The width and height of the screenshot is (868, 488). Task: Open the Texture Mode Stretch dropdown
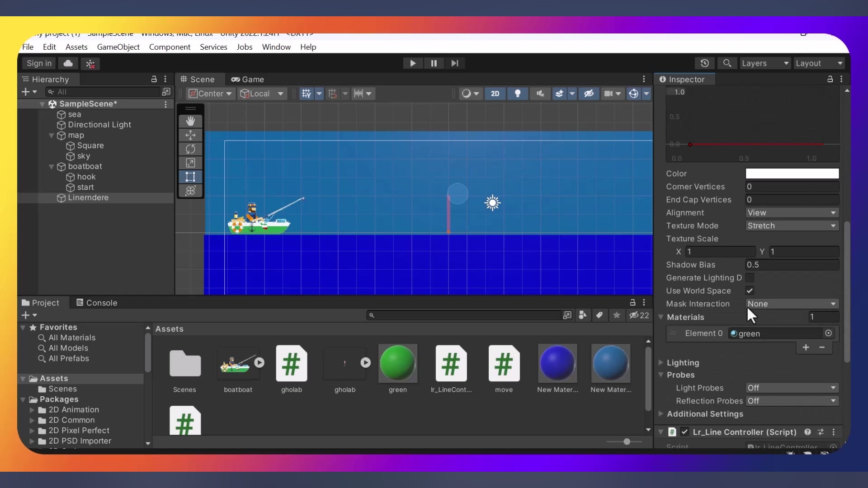792,225
